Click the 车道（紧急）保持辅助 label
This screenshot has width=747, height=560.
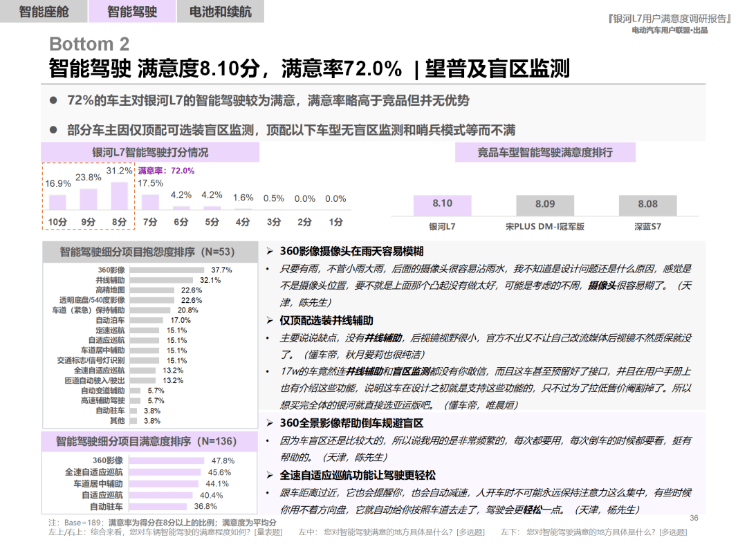coord(88,310)
